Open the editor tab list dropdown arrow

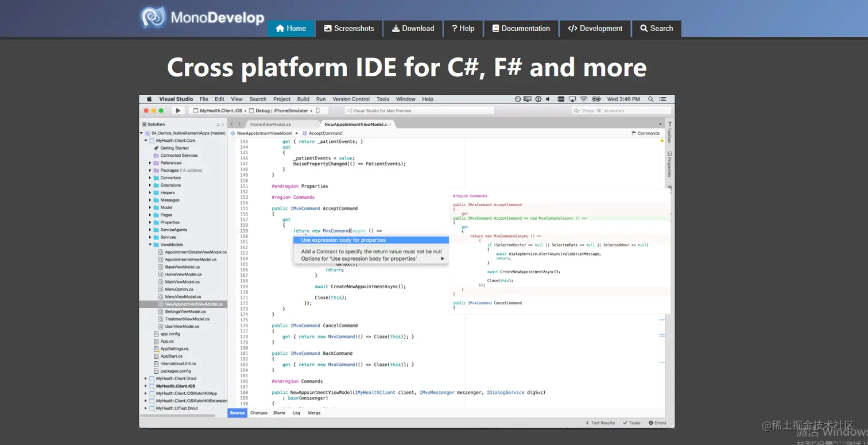(x=660, y=124)
